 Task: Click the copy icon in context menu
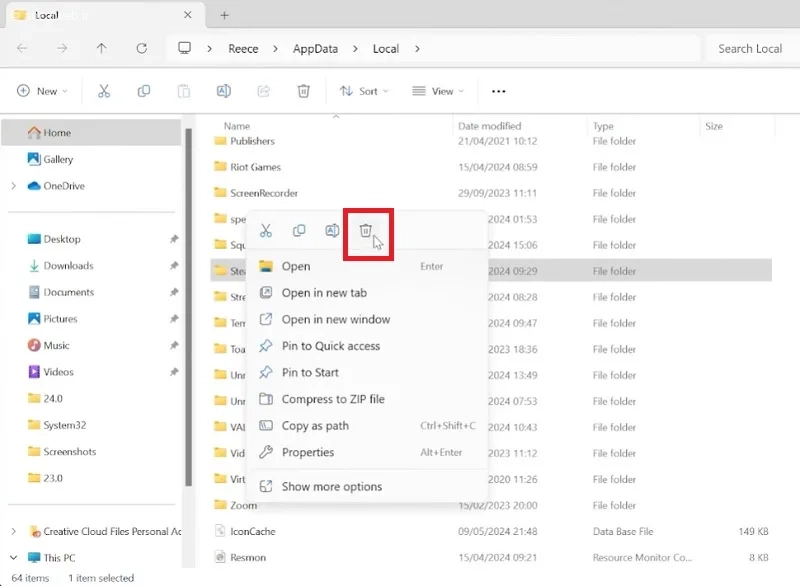299,231
